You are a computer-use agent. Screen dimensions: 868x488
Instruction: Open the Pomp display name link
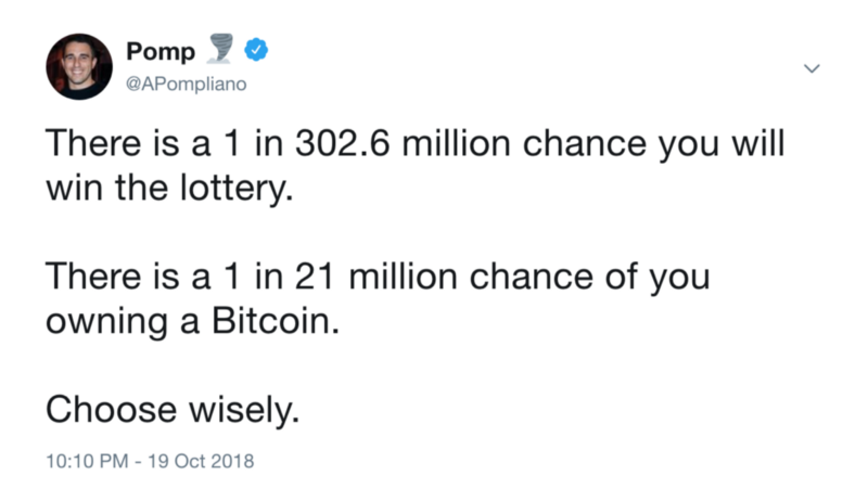(161, 52)
